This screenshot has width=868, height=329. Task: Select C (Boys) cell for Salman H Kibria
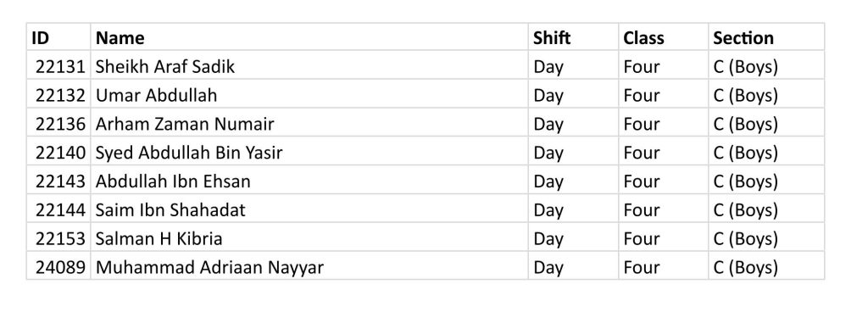766,238
